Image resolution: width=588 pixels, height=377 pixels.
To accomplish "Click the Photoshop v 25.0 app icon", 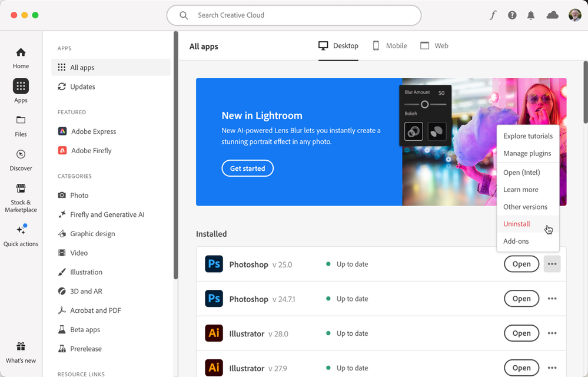I will (214, 264).
